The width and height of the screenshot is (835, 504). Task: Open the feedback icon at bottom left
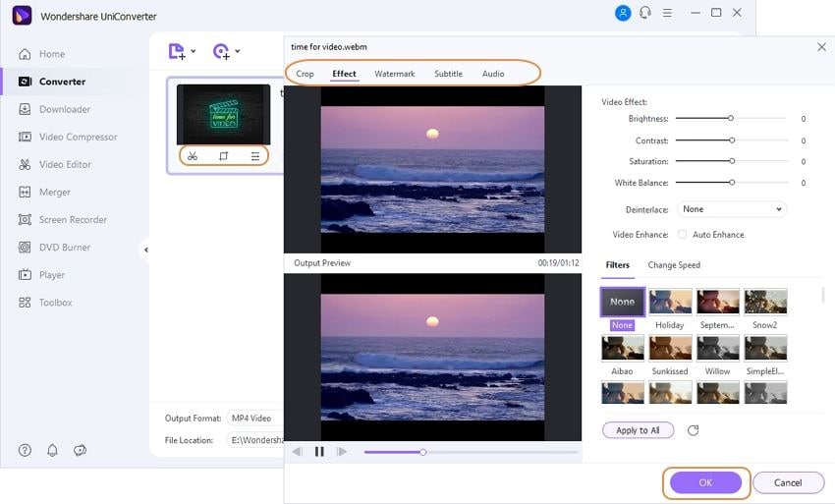[80, 450]
